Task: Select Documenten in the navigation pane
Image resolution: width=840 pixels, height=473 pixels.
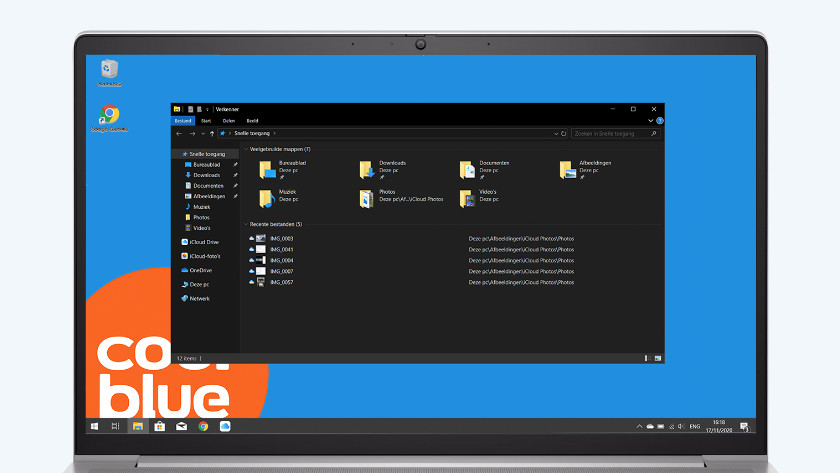Action: [208, 186]
